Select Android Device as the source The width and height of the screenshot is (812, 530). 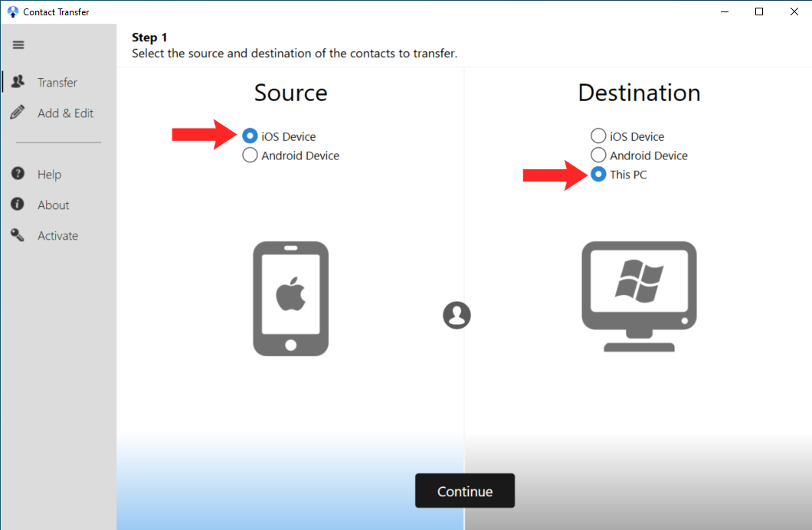tap(290, 155)
